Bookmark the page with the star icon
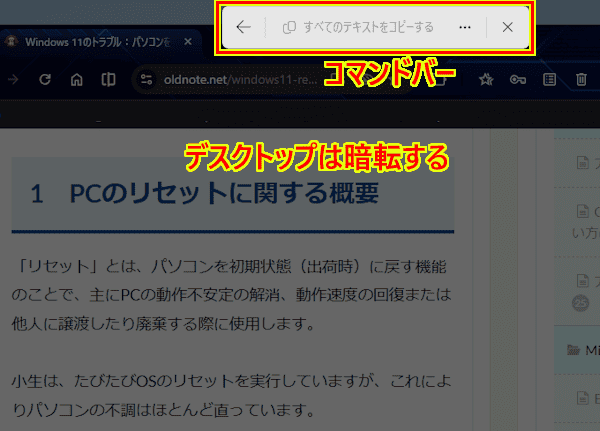 point(486,79)
